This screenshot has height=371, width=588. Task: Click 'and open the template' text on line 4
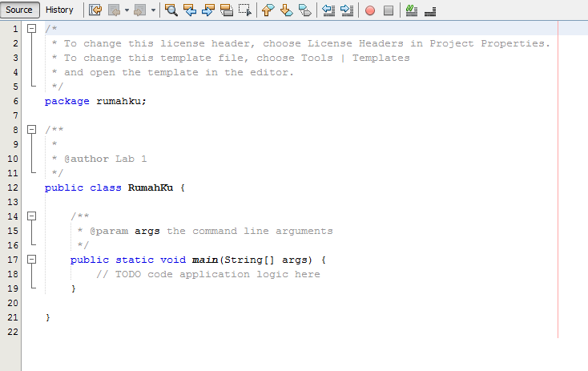[131, 72]
